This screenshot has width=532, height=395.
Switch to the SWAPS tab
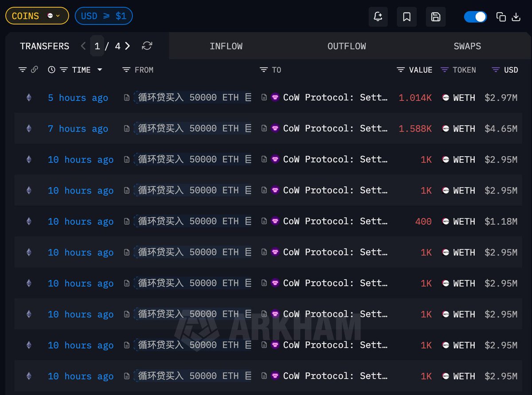click(467, 46)
